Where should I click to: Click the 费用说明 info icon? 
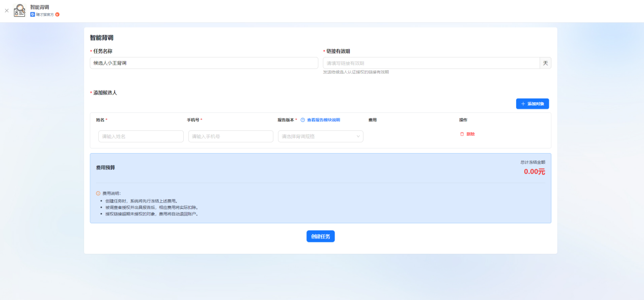point(98,193)
